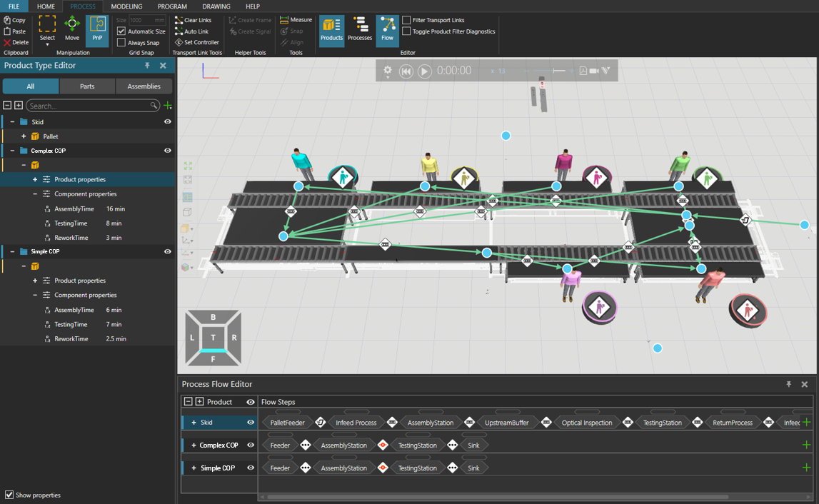Viewport: 819px width, 504px height.
Task: Click the Measure tool
Action: tap(296, 20)
